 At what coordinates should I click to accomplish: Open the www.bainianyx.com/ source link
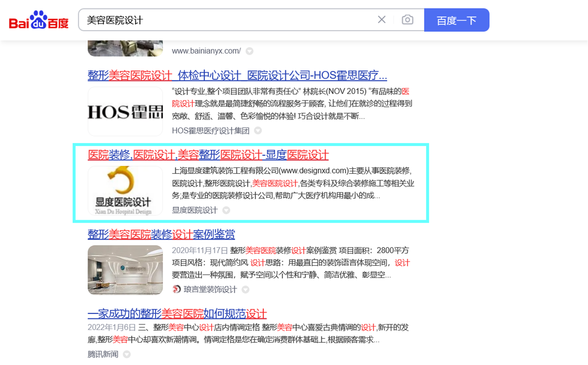point(206,51)
